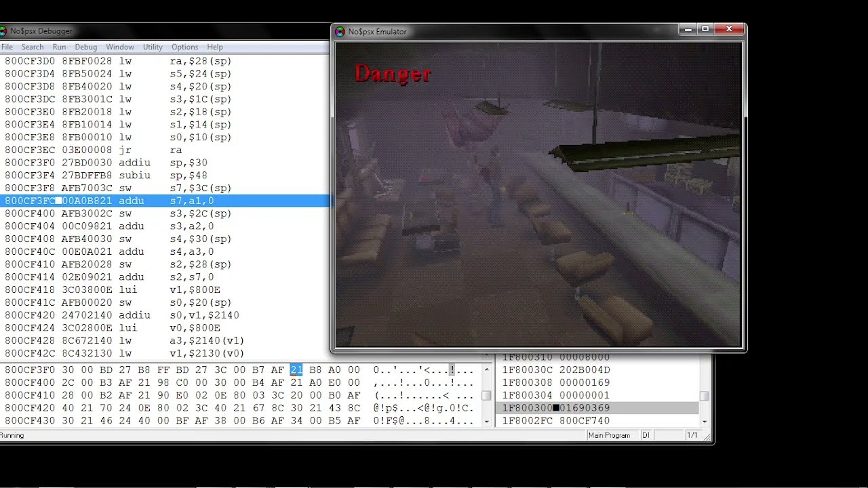Maximize the No$psx Emulator window
868x488 pixels.
click(705, 29)
